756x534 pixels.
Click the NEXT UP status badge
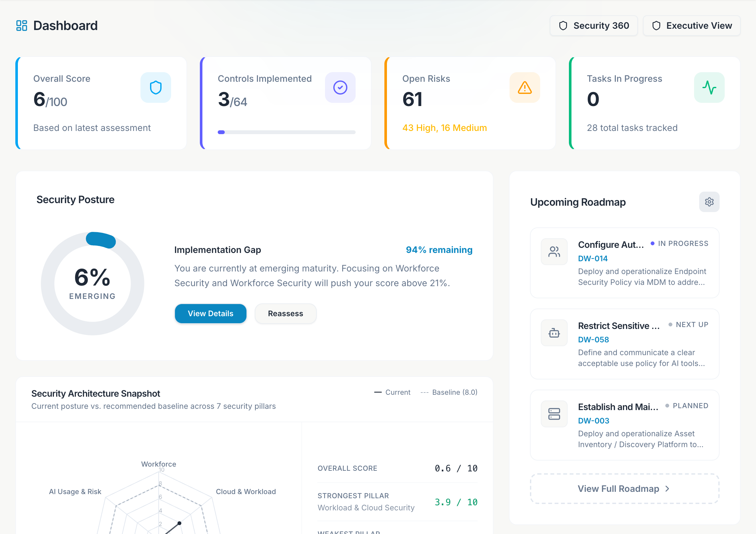tap(689, 324)
